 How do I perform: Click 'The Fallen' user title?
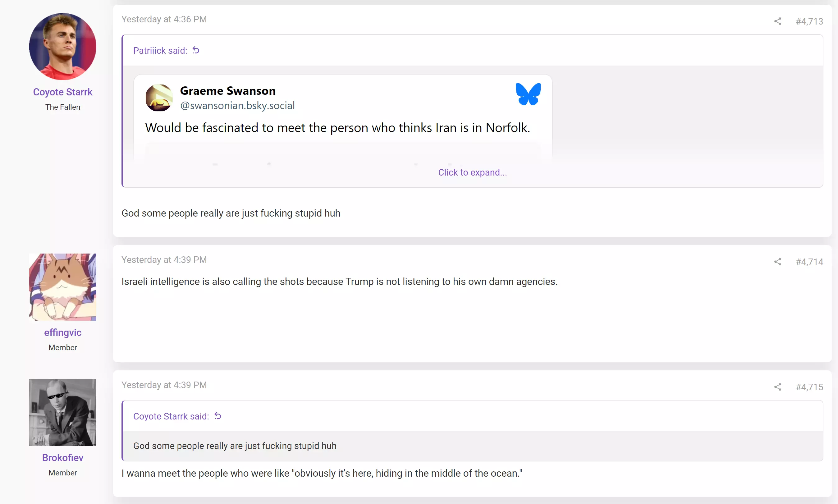(63, 107)
